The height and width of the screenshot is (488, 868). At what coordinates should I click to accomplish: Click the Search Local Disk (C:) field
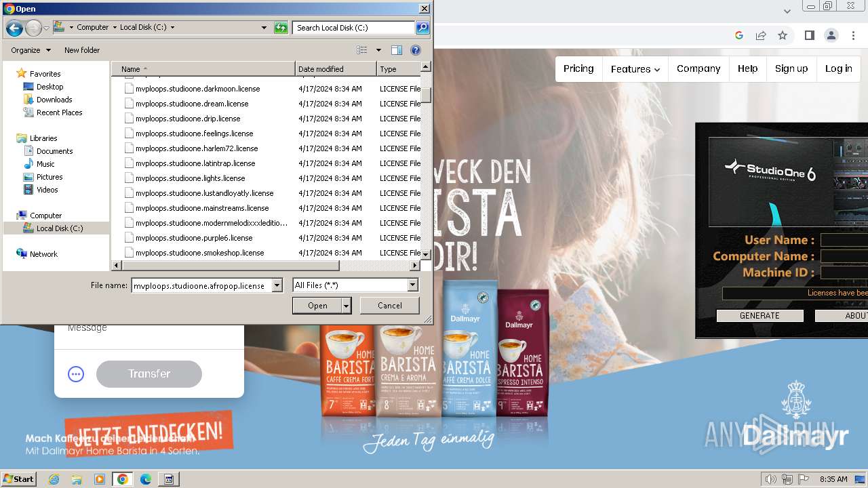click(x=354, y=28)
